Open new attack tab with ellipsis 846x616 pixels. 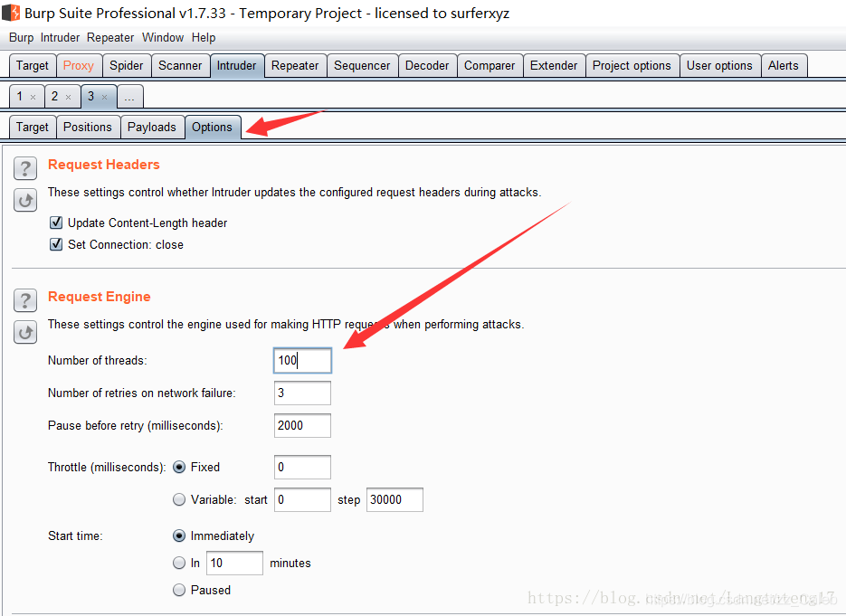pos(129,97)
